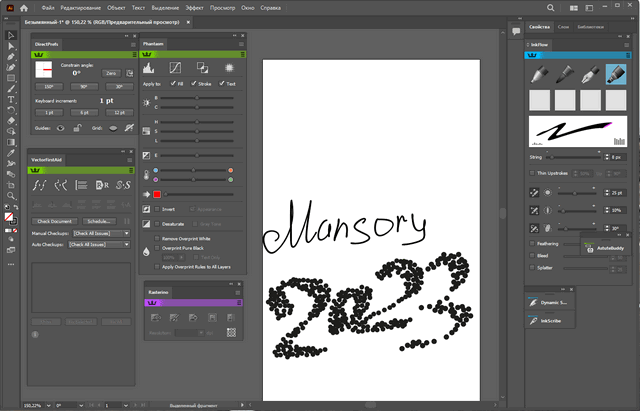The height and width of the screenshot is (411, 640).
Task: Open the Phantasm panel flyout menu
Action: [240, 44]
